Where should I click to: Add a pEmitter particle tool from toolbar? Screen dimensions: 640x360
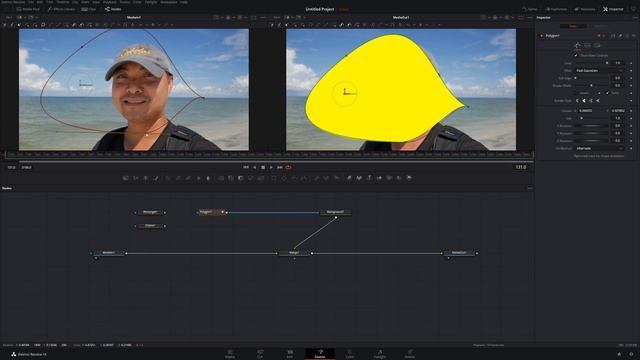316,178
